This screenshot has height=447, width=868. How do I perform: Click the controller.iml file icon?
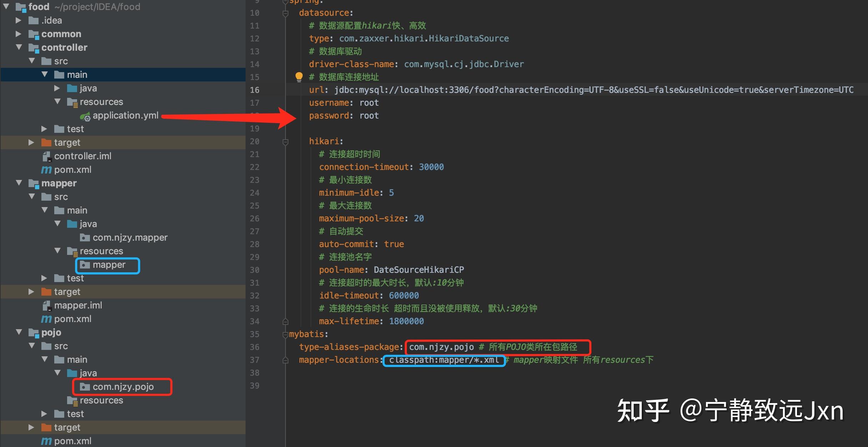click(47, 156)
